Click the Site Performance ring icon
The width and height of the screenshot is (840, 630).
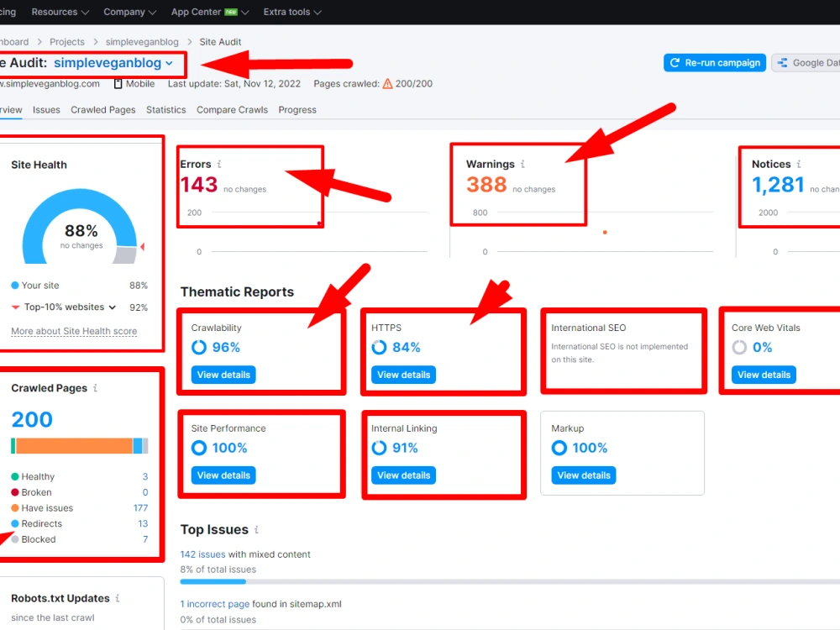(x=199, y=448)
